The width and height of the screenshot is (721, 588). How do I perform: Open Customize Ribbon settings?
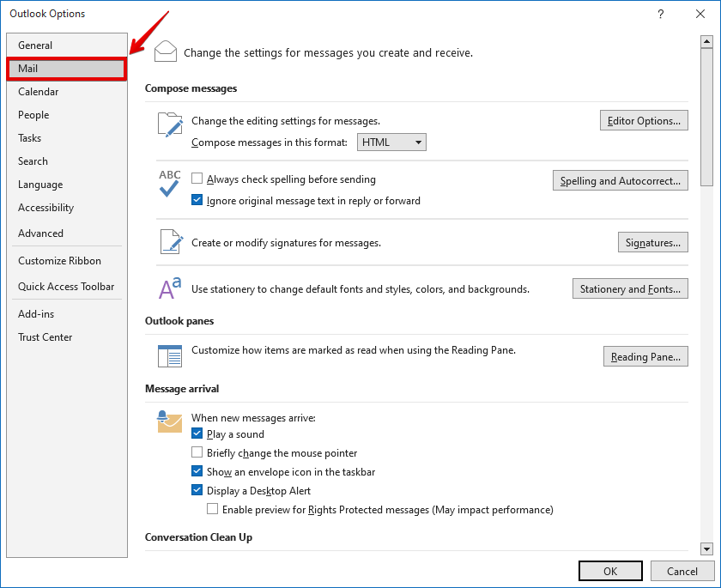67,261
